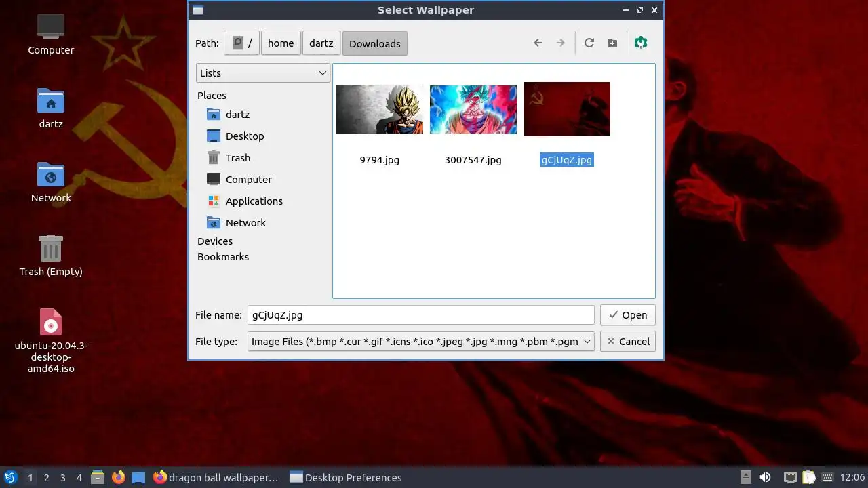Open the removable media tray icon
The image size is (868, 488).
746,477
